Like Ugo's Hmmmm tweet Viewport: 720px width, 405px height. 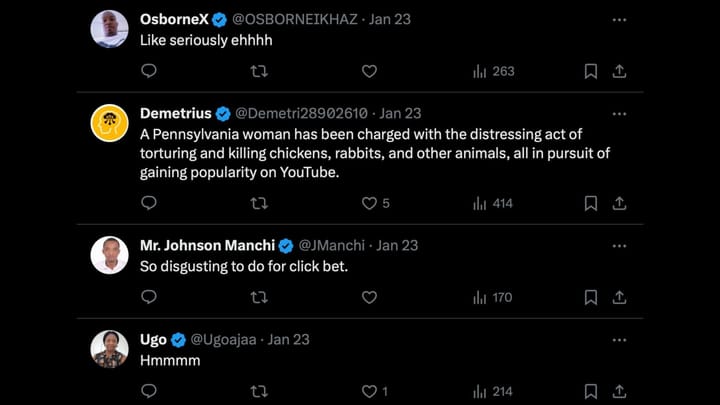click(x=369, y=391)
